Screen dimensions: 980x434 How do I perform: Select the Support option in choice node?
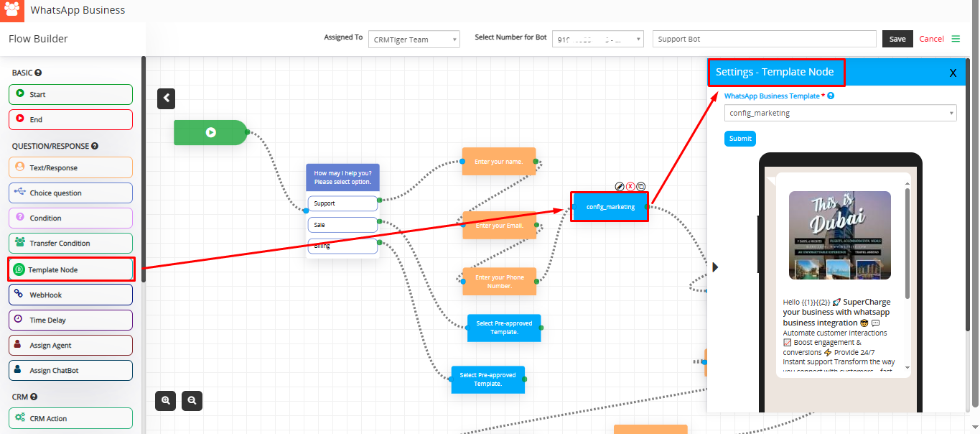(x=342, y=203)
